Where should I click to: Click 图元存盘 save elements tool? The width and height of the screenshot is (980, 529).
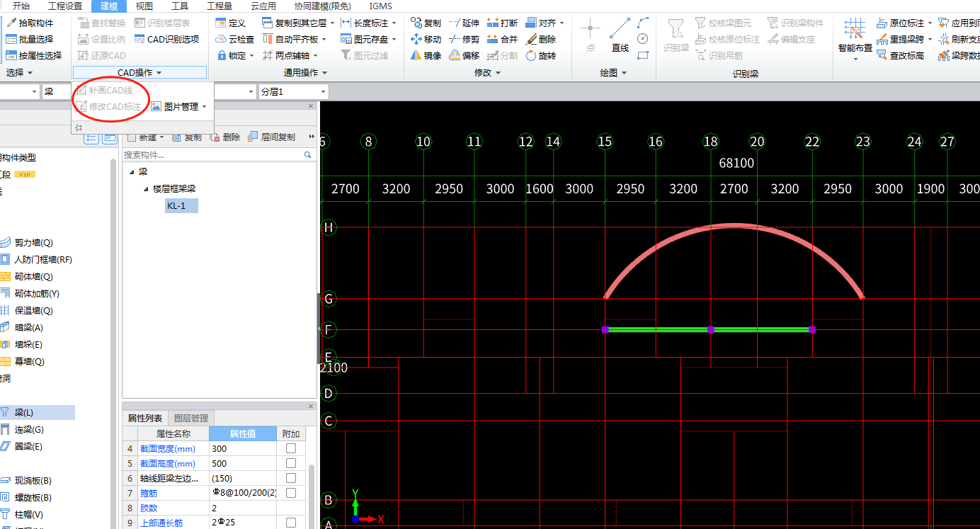368,40
